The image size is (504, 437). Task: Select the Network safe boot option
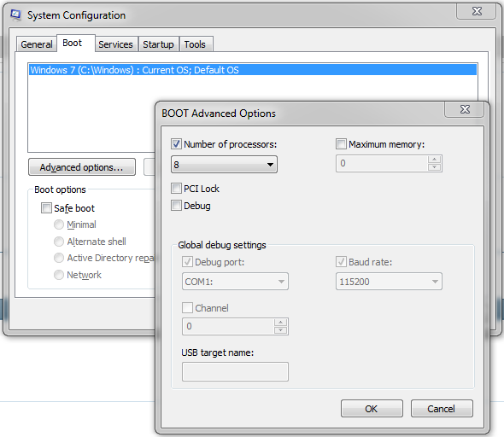click(59, 275)
